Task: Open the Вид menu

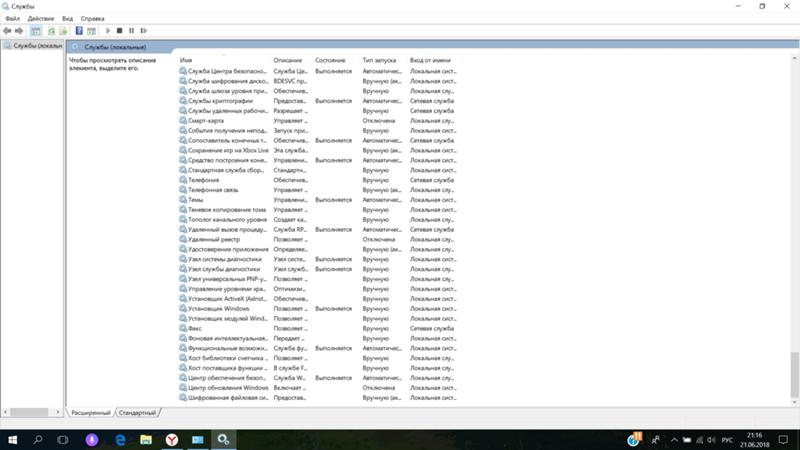Action: (67, 18)
